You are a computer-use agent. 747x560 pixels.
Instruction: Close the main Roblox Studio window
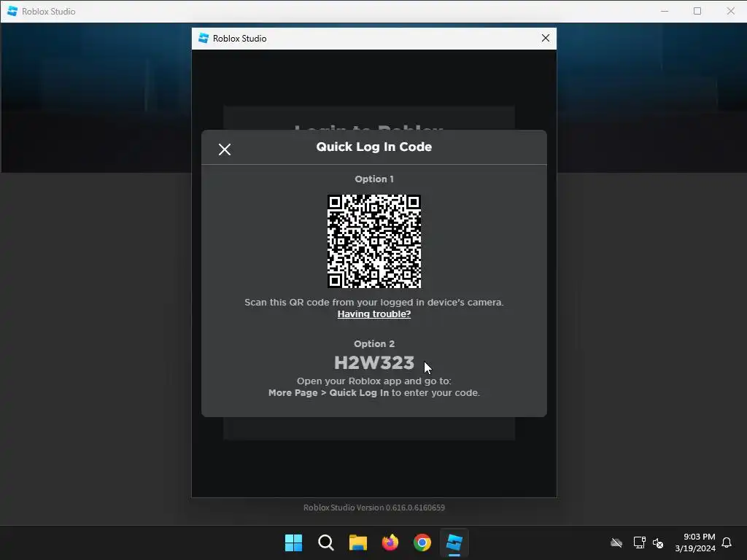tap(731, 11)
